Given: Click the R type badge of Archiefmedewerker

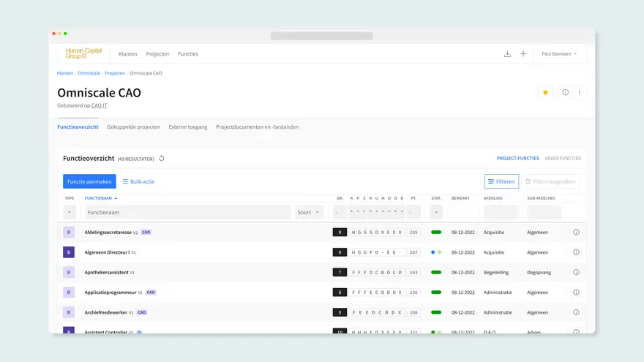Looking at the screenshot, I should pos(69,312).
